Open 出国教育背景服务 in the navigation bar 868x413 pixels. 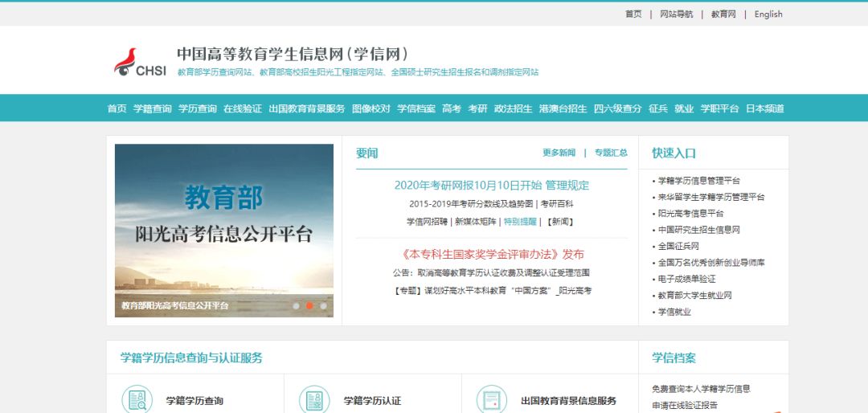pyautogui.click(x=307, y=108)
